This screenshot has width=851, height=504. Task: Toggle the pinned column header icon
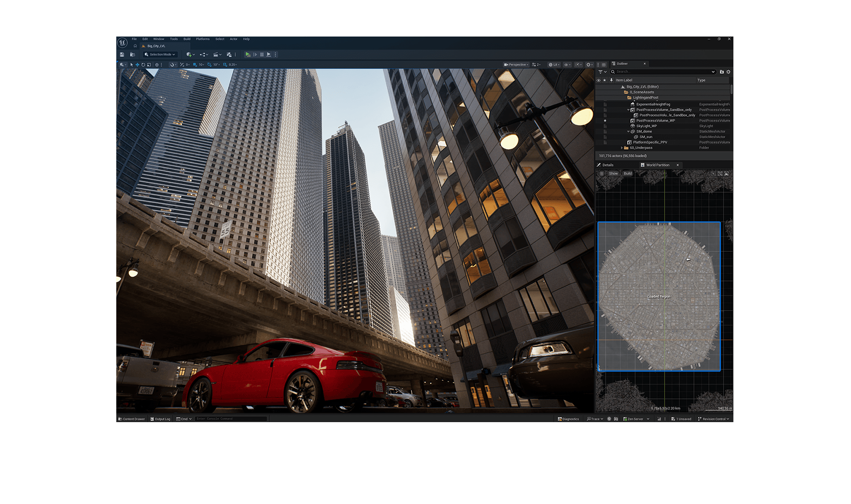click(611, 80)
